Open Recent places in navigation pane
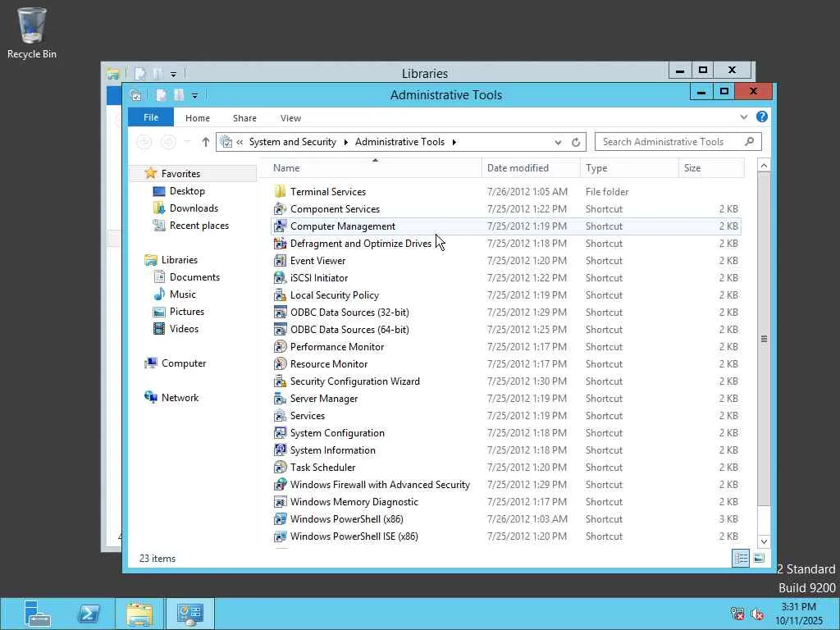 pyautogui.click(x=199, y=226)
